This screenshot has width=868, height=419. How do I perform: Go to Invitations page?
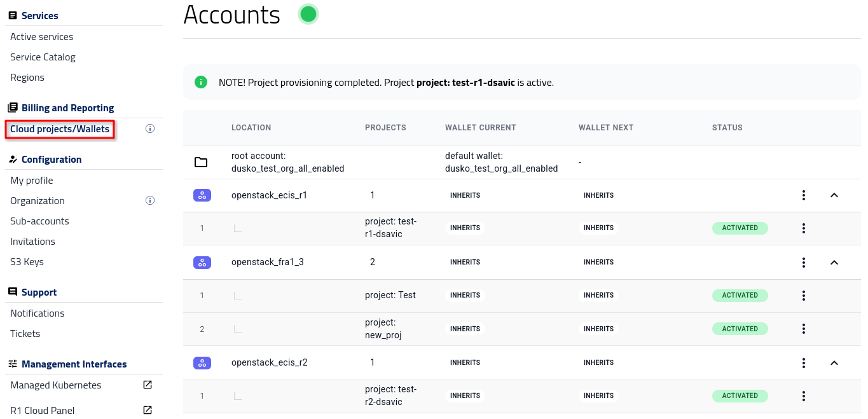(32, 242)
